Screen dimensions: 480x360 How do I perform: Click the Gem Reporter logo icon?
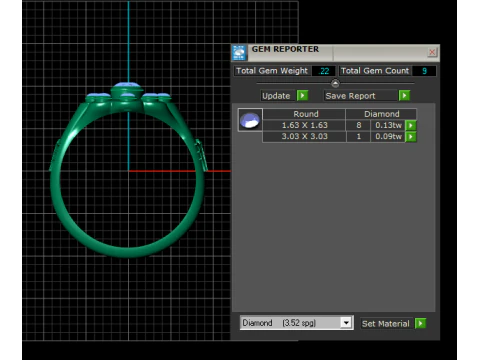pyautogui.click(x=239, y=53)
